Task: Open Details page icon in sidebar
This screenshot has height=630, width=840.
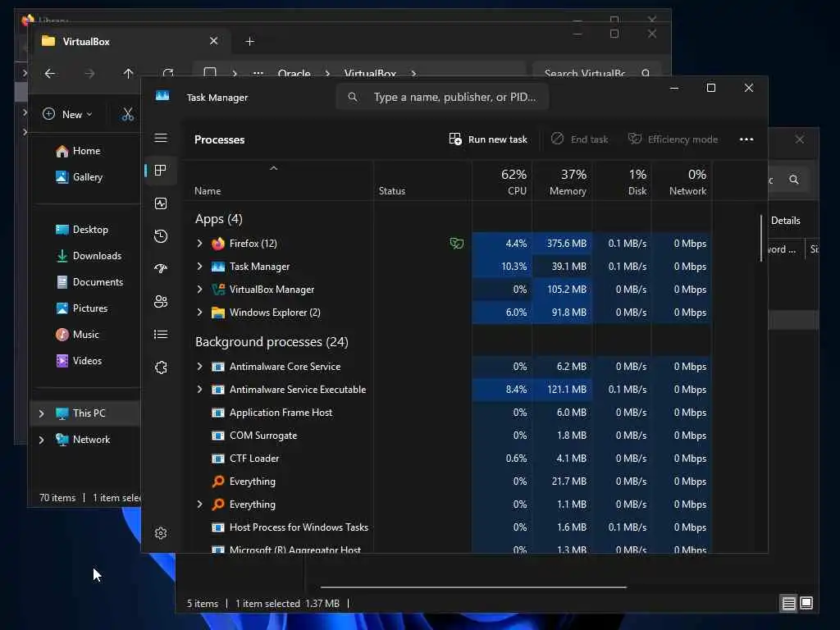Action: [x=161, y=335]
